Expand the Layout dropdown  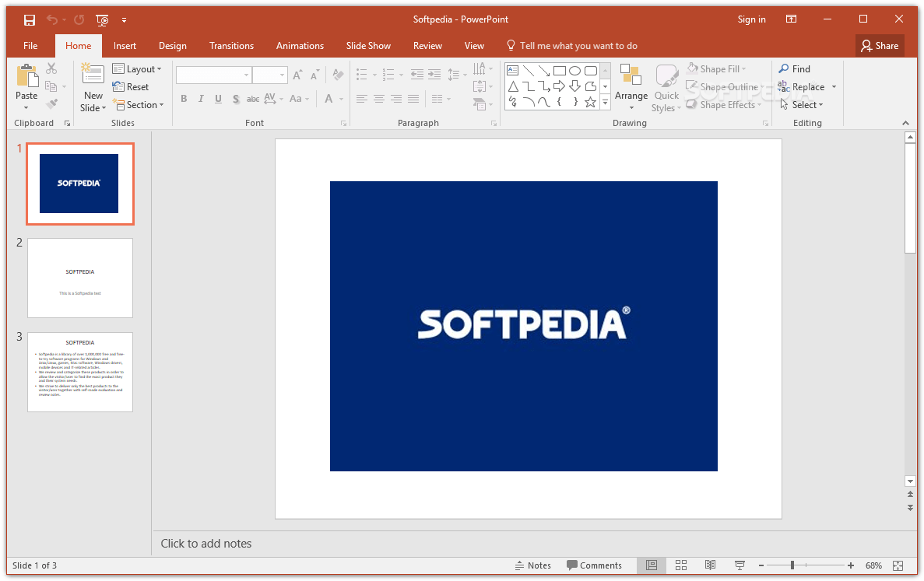(x=138, y=69)
